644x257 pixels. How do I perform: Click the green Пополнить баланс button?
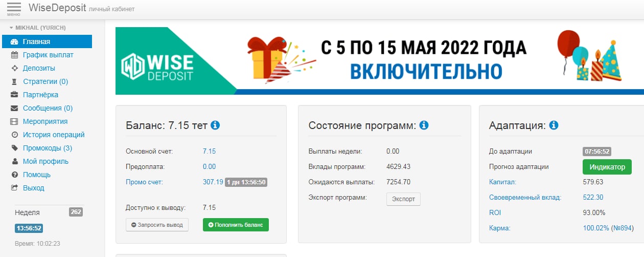(x=236, y=225)
